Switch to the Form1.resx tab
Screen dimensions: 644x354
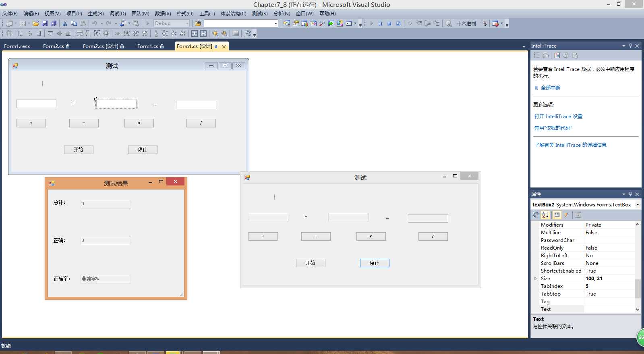(x=17, y=46)
